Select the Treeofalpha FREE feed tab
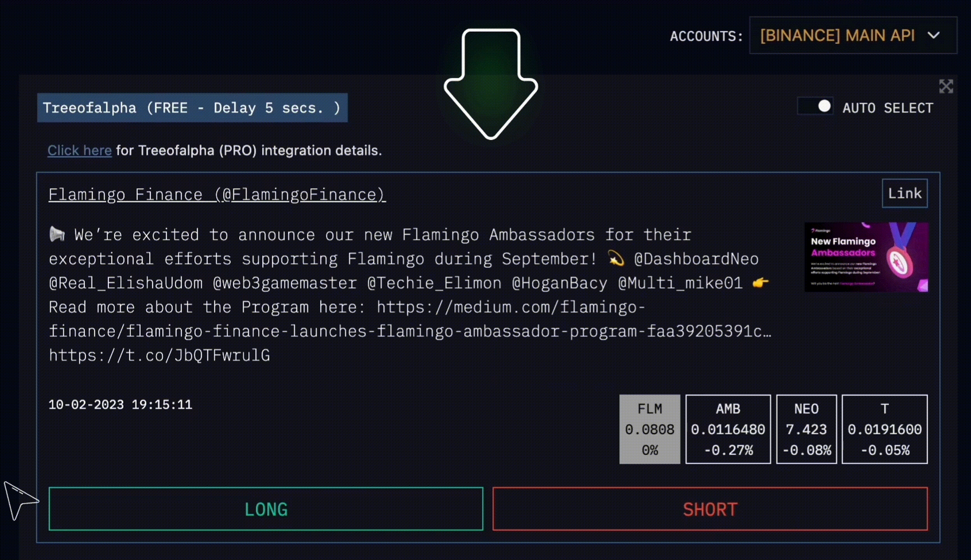Image resolution: width=971 pixels, height=560 pixels. [x=192, y=108]
